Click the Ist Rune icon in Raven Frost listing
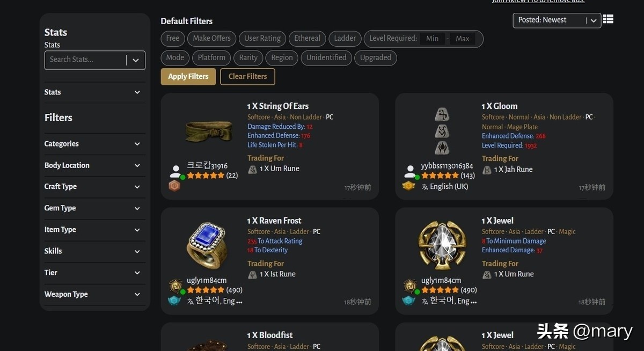The image size is (644, 351). point(252,274)
